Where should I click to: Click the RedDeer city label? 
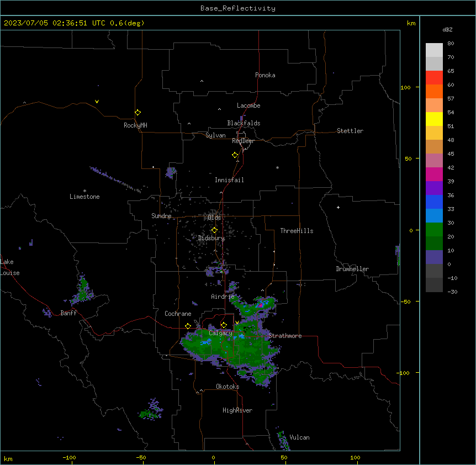point(243,141)
